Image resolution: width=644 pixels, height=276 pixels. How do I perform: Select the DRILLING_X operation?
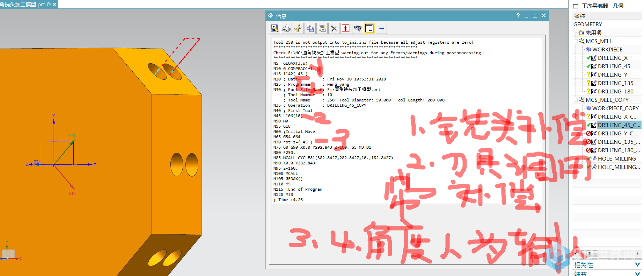[x=613, y=58]
